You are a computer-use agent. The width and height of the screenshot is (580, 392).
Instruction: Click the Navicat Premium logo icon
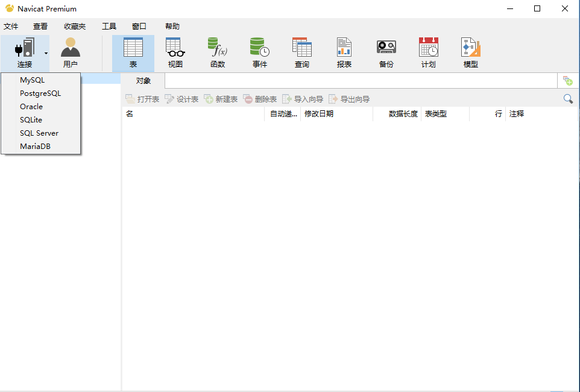point(10,8)
